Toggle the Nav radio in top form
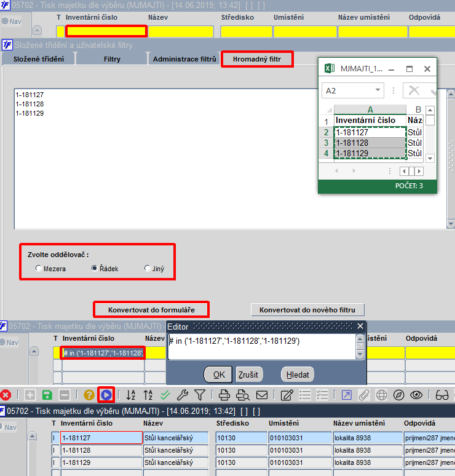455x476 pixels. [5, 22]
